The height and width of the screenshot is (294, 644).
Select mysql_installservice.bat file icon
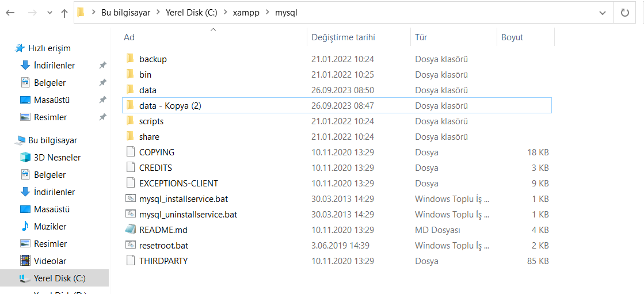coord(130,198)
